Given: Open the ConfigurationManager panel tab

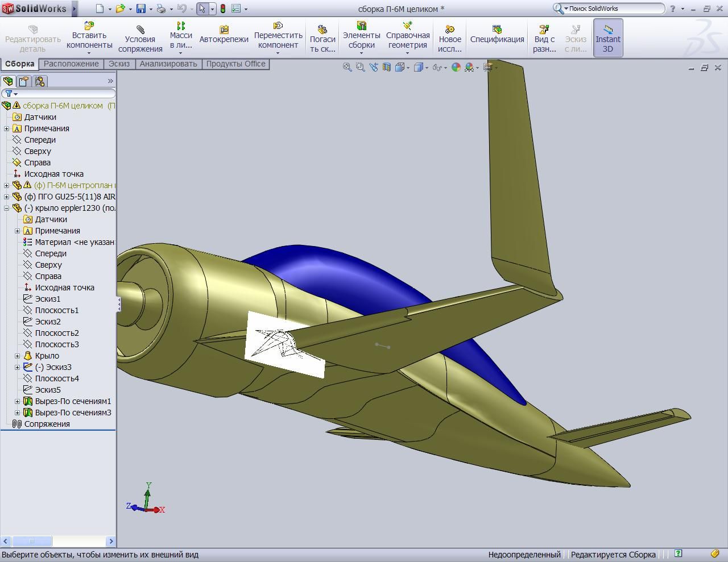Looking at the screenshot, I should 39,81.
